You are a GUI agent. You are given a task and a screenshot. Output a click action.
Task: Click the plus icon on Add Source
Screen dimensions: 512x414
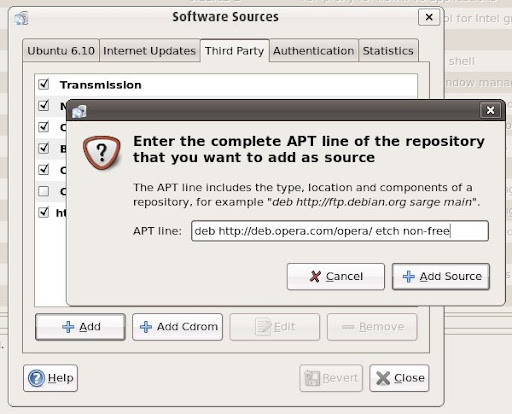point(409,276)
